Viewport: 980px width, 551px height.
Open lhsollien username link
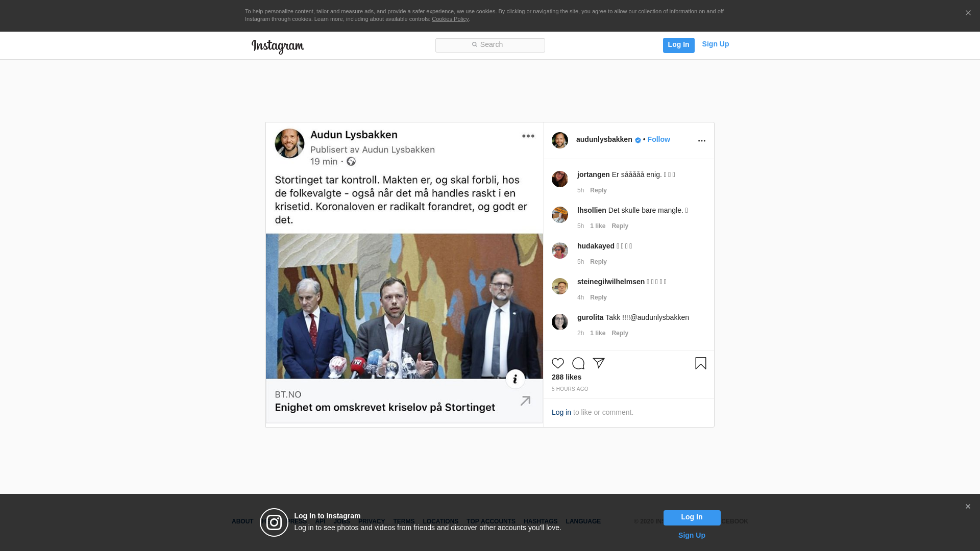592,211
